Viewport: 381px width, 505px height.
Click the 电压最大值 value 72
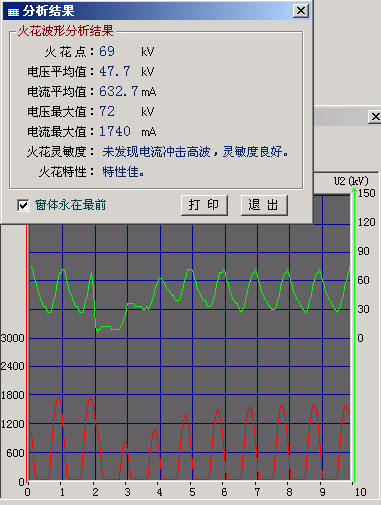click(x=107, y=111)
